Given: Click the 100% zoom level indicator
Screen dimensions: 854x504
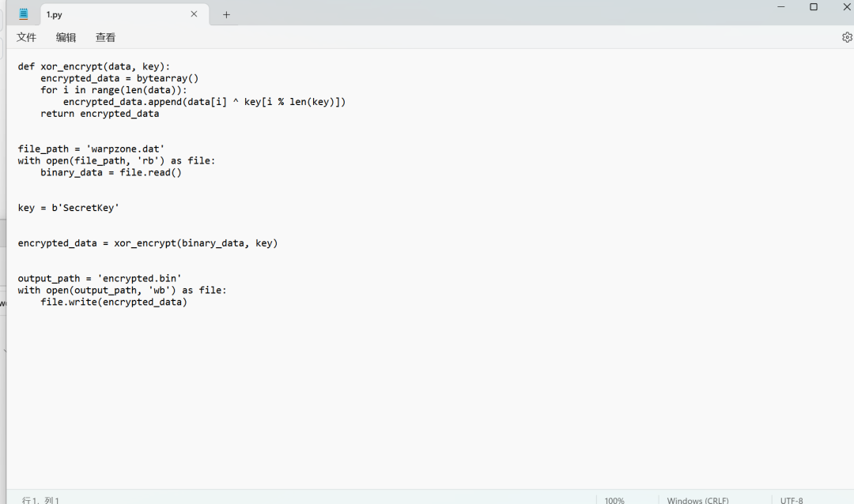Looking at the screenshot, I should [x=614, y=500].
